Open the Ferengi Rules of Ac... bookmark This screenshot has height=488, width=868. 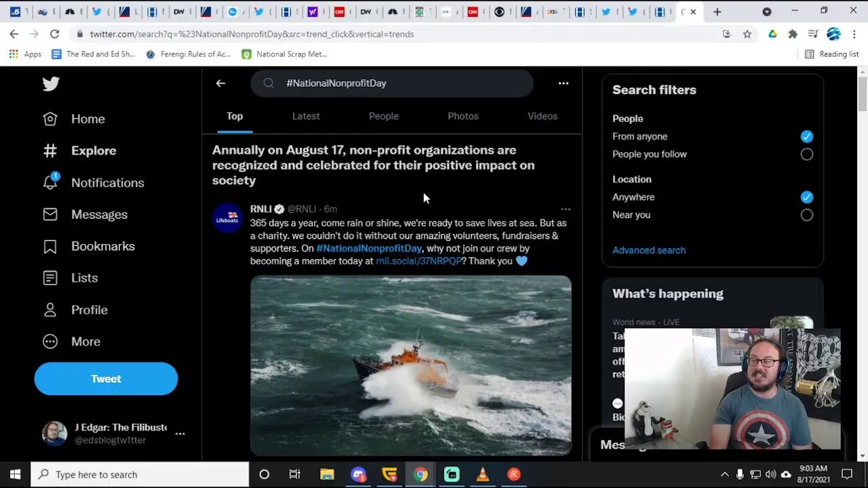coord(188,54)
